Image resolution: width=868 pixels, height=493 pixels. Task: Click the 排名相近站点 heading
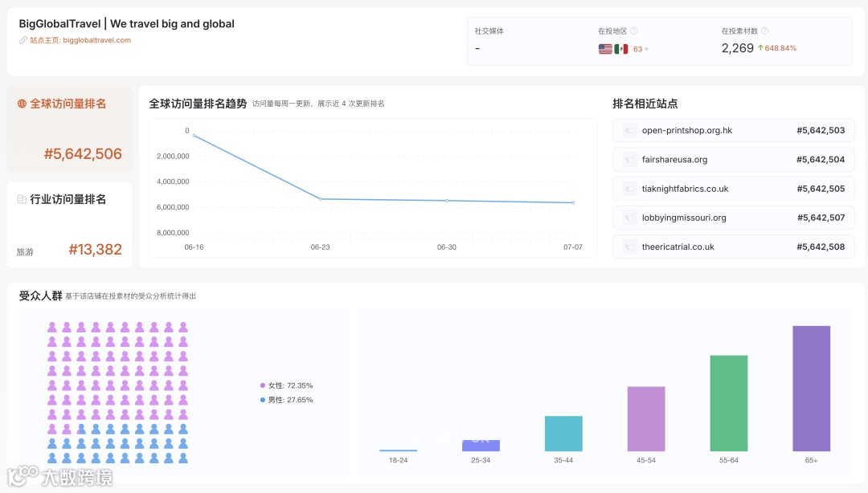click(x=645, y=104)
